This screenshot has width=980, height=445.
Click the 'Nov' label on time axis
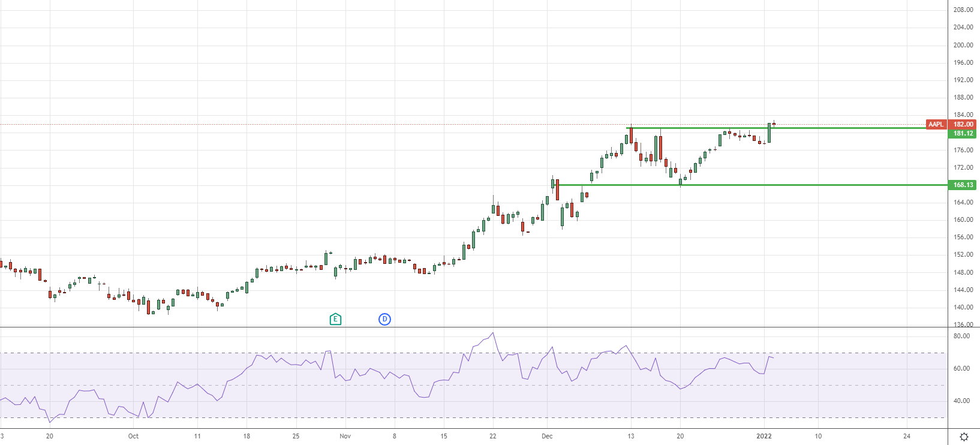point(345,436)
